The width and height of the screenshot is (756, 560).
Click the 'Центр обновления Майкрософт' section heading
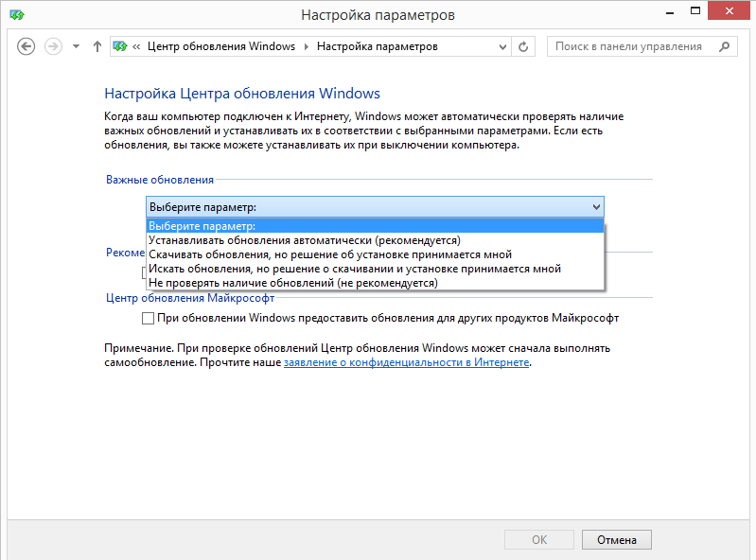190,298
